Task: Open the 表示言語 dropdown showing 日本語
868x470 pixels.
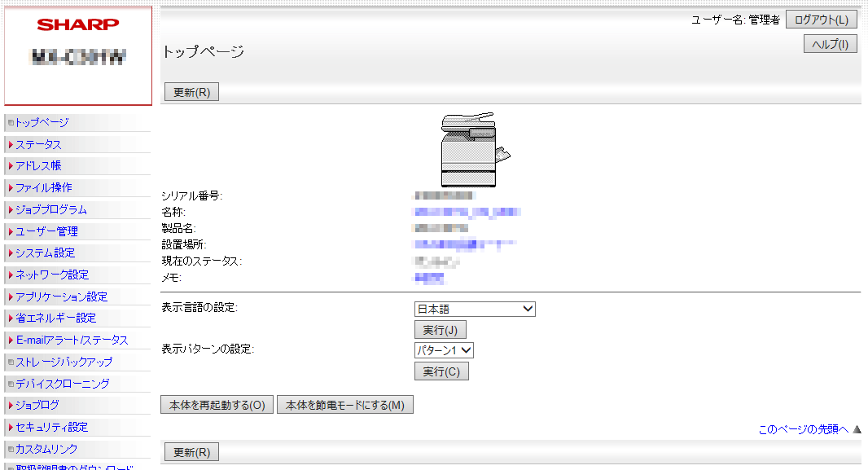Action: click(x=475, y=309)
